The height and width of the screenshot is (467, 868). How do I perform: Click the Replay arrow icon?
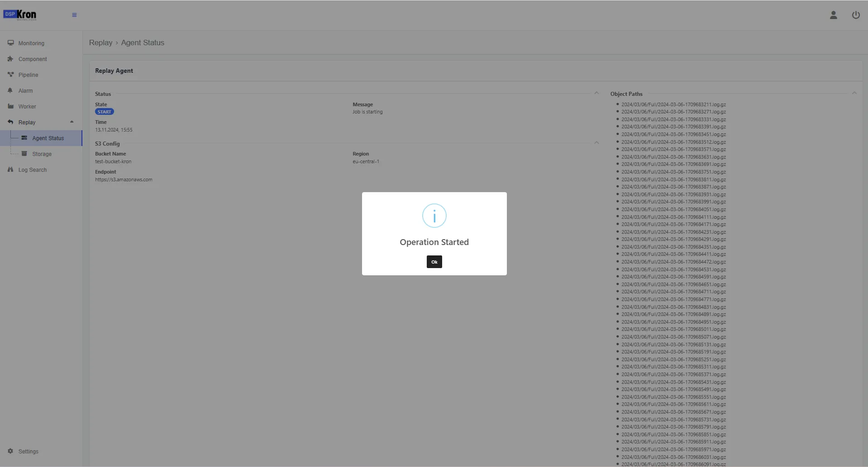pos(10,122)
